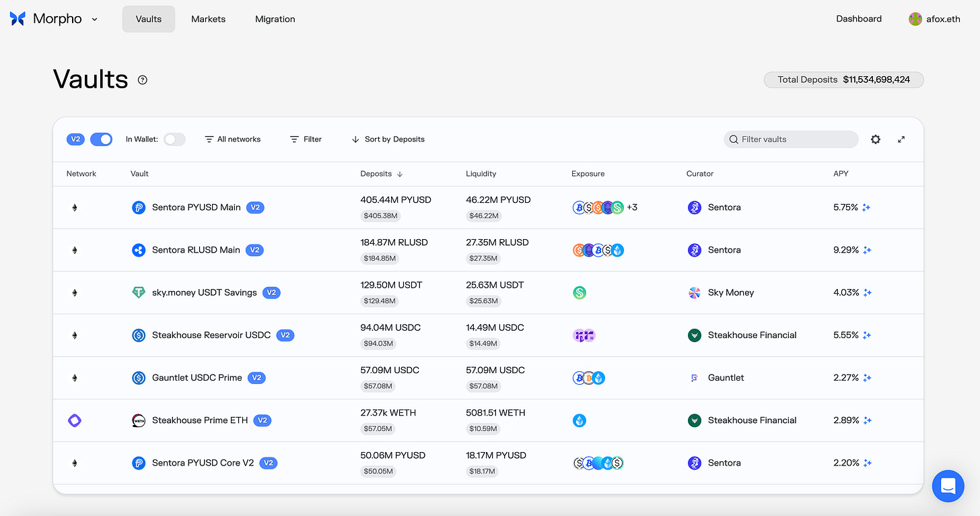The width and height of the screenshot is (980, 516).
Task: Click the USDC token icon for Steakhouse Reservoir USDC
Action: click(x=138, y=335)
